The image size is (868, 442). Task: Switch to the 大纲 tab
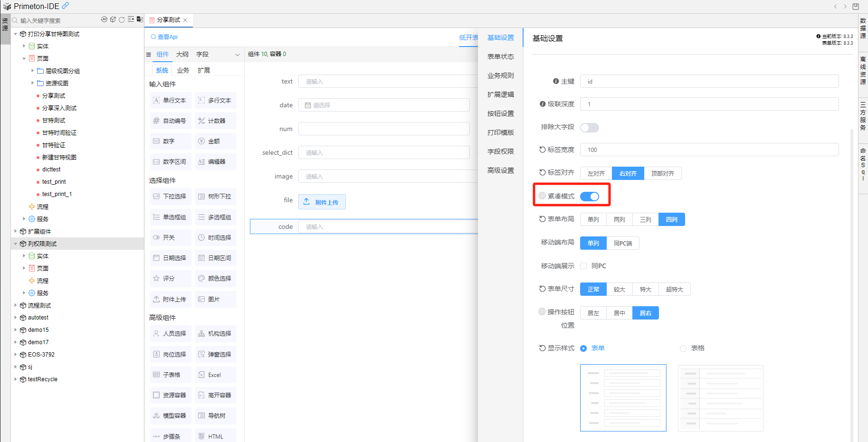pos(182,55)
